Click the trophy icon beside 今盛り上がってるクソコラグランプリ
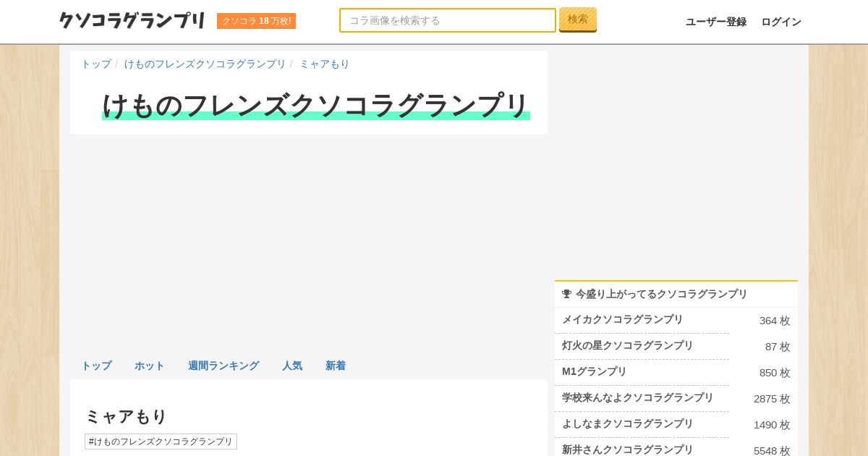 pos(567,294)
